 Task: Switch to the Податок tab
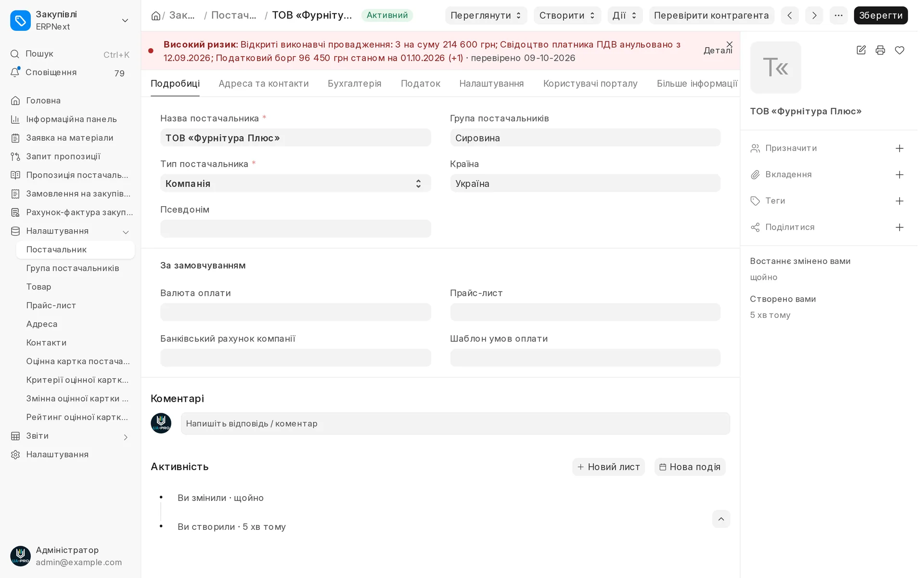(421, 83)
